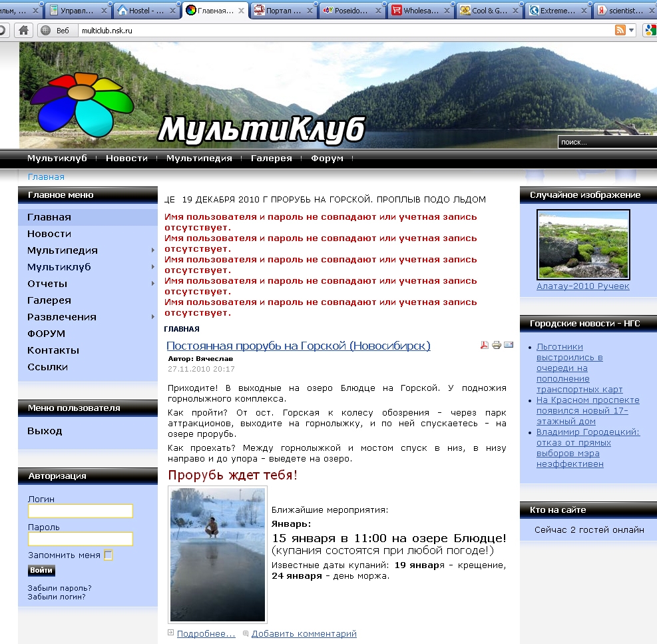
Task: Click the Google search engine icon
Action: pos(650,30)
